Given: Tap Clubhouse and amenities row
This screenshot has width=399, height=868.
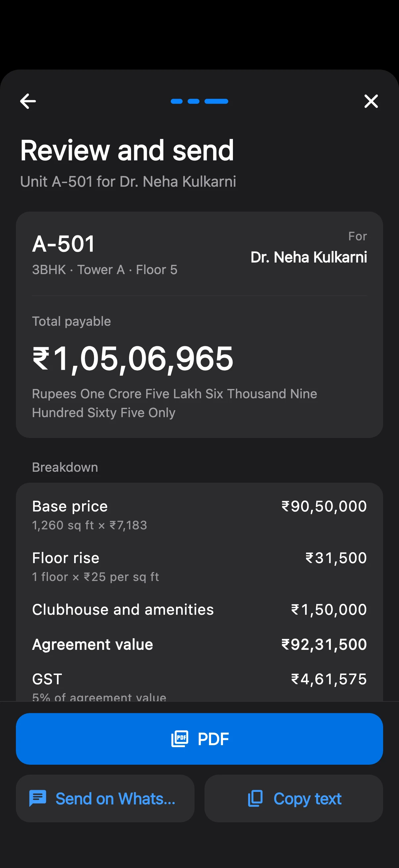Looking at the screenshot, I should point(199,609).
